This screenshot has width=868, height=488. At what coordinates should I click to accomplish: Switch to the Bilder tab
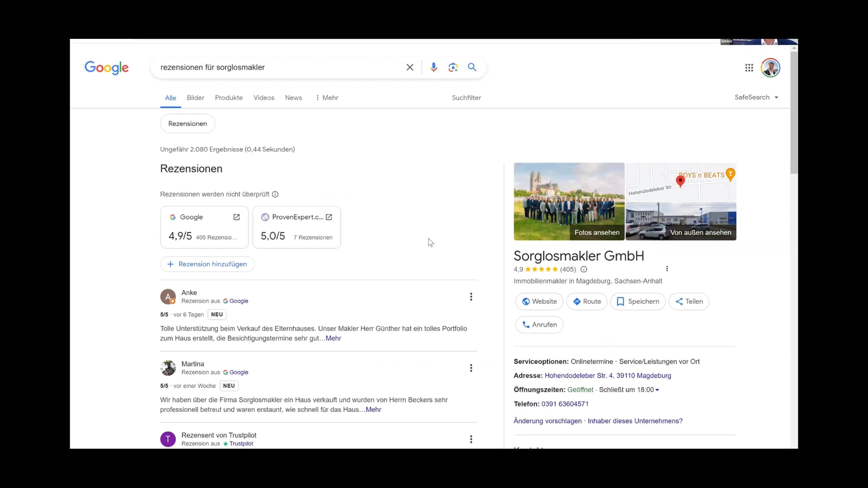[x=195, y=98]
